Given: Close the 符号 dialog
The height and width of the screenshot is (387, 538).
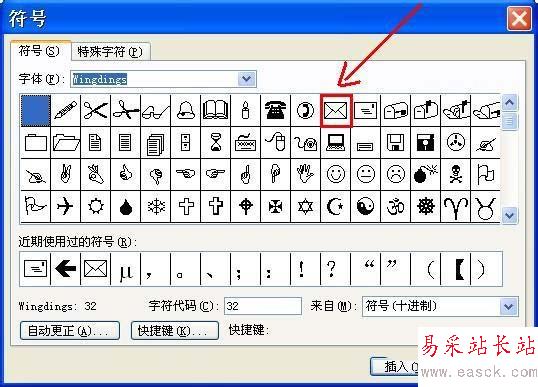Looking at the screenshot, I should [x=519, y=19].
